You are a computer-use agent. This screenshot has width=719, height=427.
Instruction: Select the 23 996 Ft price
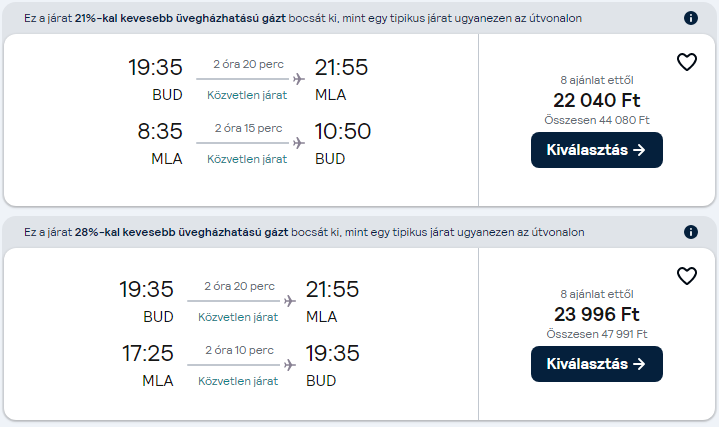click(597, 314)
